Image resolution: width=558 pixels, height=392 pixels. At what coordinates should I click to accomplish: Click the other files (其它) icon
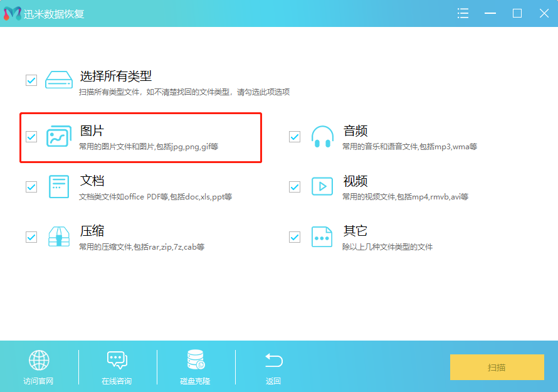(x=322, y=236)
